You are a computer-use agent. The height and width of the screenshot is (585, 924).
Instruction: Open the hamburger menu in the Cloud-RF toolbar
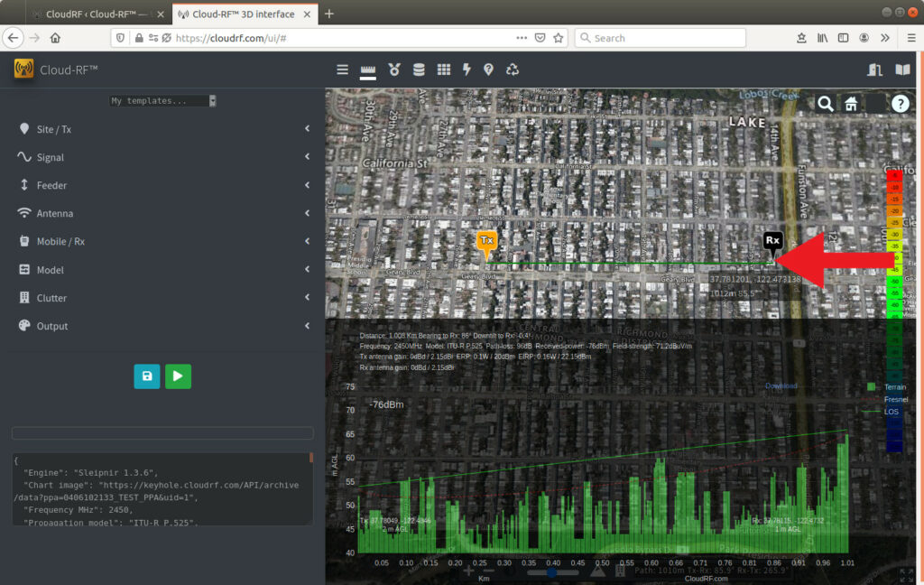342,70
